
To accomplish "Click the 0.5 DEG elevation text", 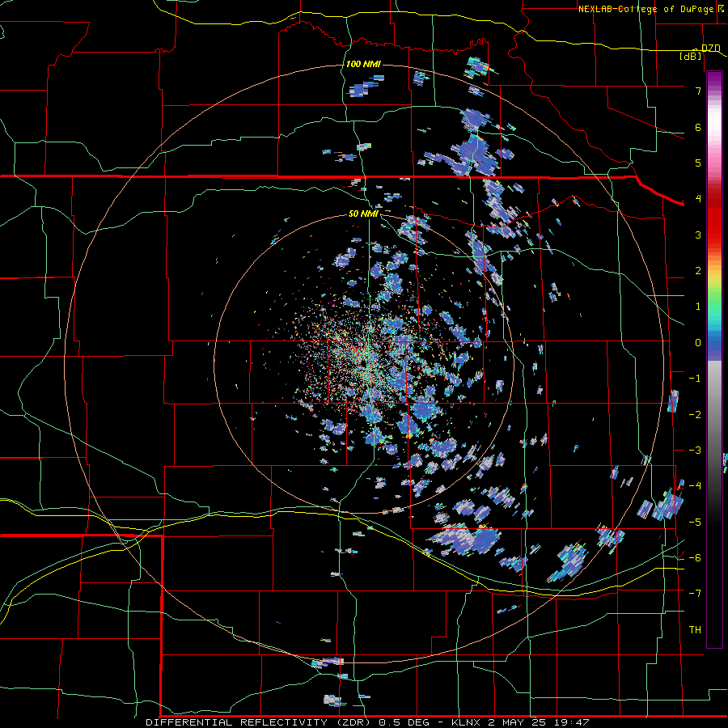I will 404,722.
